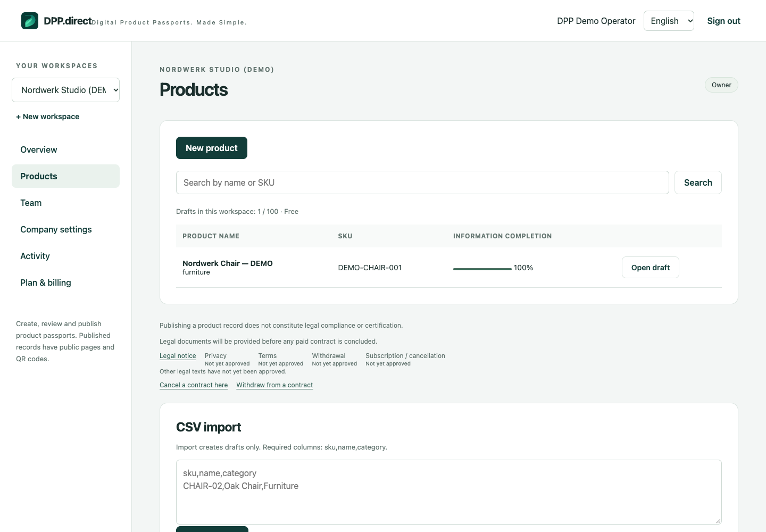Viewport: 766px width, 532px height.
Task: Open draft for Nordwerk Chair
Action: coord(650,268)
